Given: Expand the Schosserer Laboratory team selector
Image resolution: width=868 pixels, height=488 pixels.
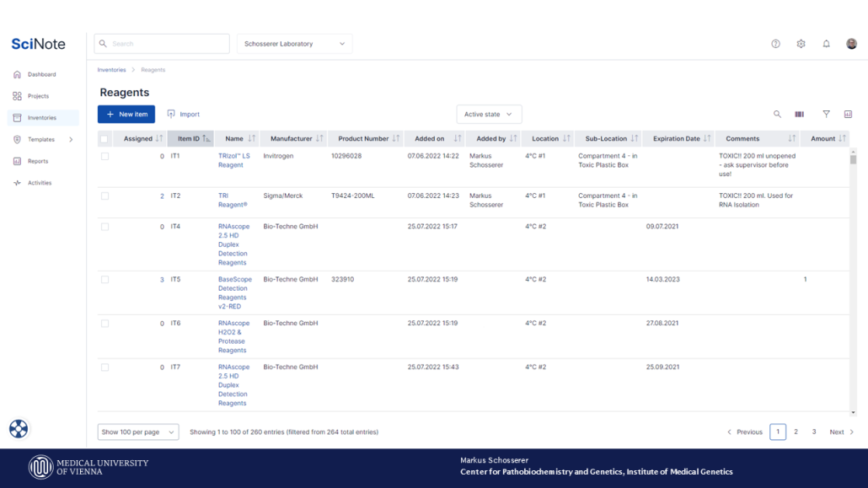Looking at the screenshot, I should [x=293, y=43].
